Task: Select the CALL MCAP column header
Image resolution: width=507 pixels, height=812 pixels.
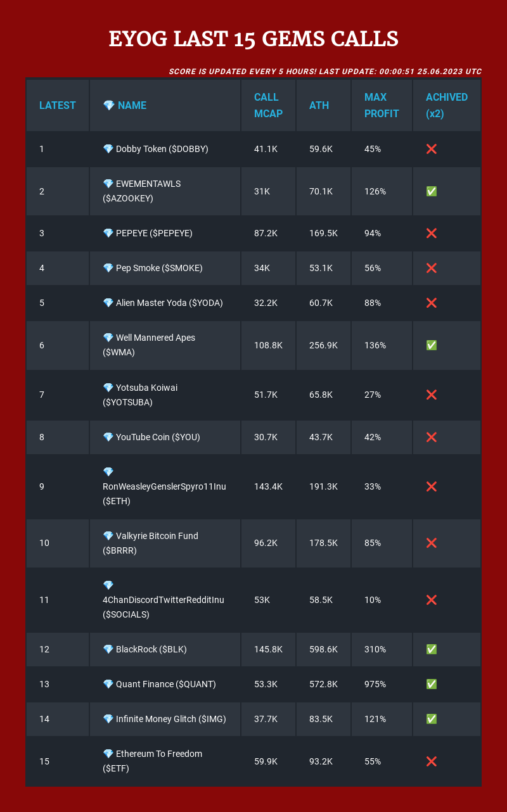Action: 269,106
